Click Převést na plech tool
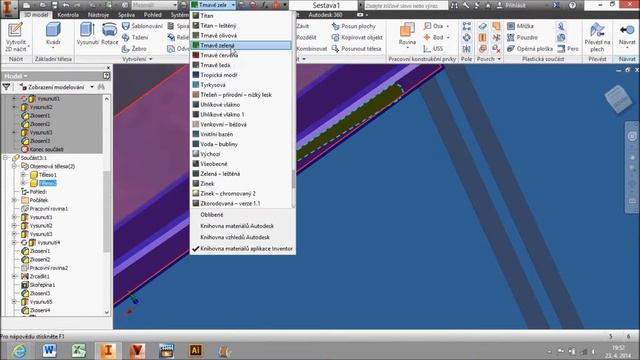This screenshot has height=360, width=640. click(597, 37)
